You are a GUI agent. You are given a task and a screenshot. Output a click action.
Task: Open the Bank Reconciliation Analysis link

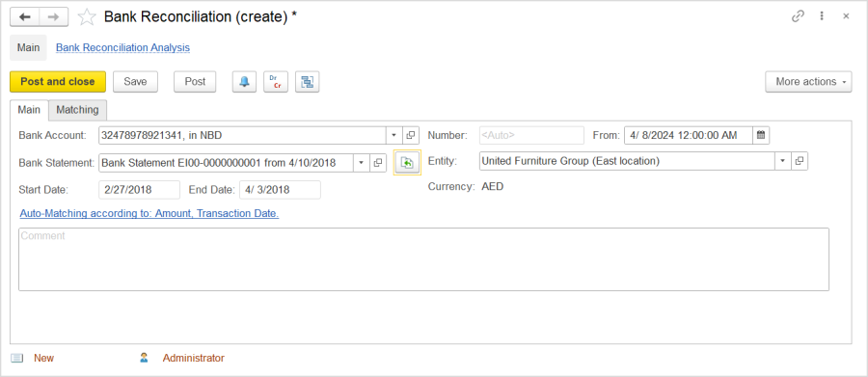[122, 47]
